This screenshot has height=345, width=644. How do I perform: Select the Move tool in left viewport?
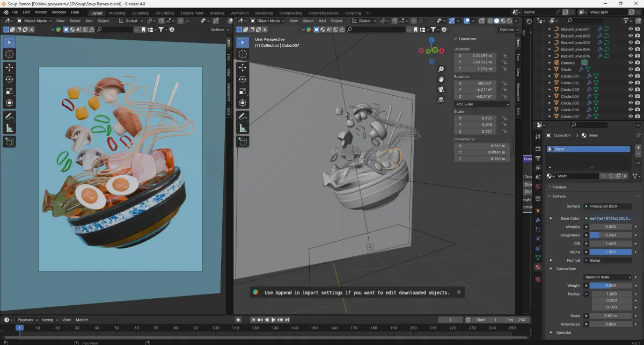point(10,67)
